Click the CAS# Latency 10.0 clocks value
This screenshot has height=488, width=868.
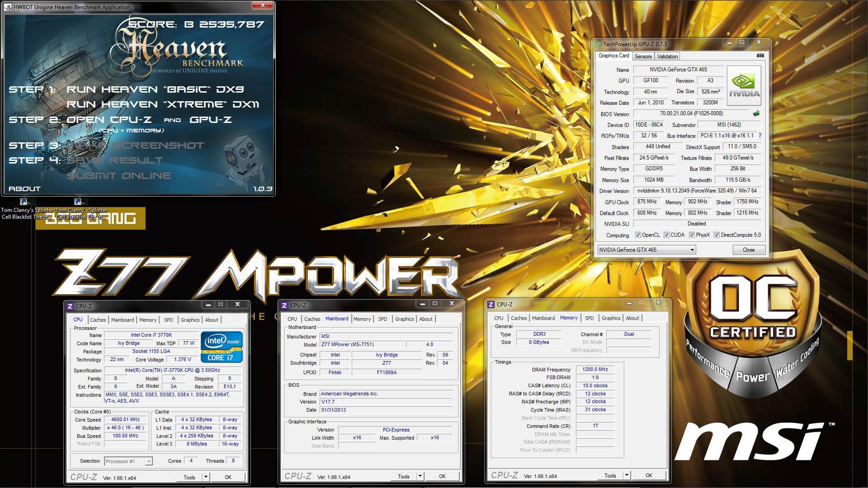point(595,385)
